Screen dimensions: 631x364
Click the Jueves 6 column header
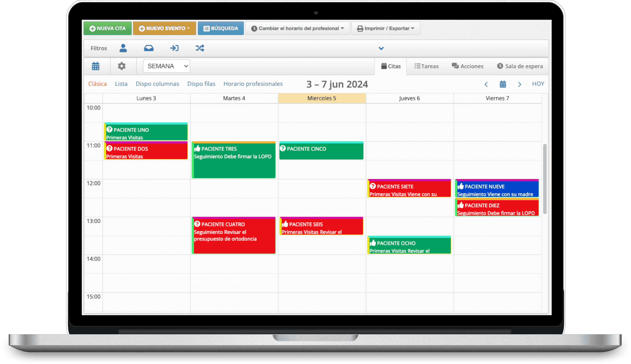(x=410, y=98)
